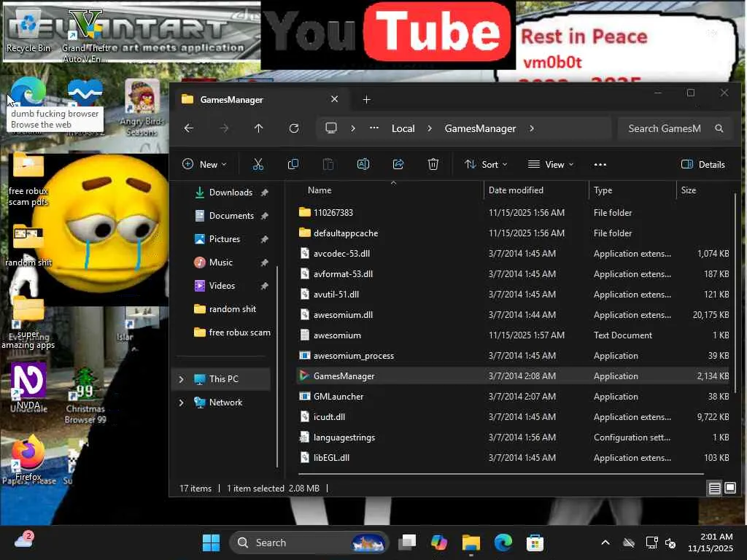
Task: Open Microsoft Store from taskbar
Action: point(535,542)
